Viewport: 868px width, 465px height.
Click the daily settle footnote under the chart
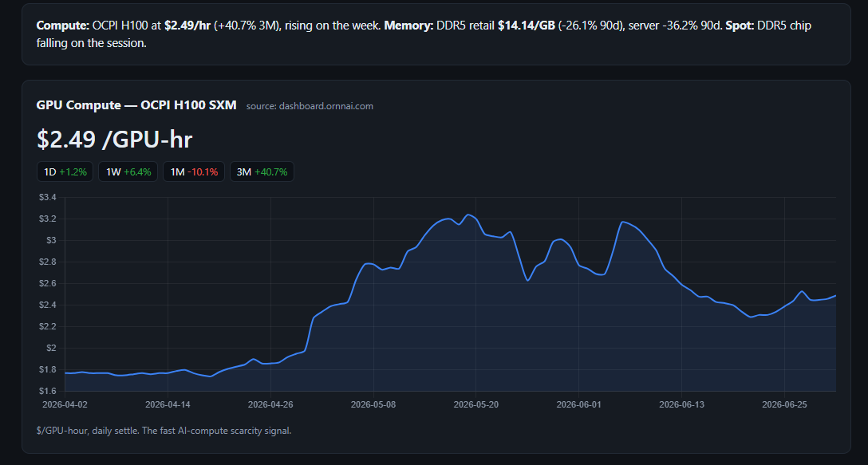164,430
